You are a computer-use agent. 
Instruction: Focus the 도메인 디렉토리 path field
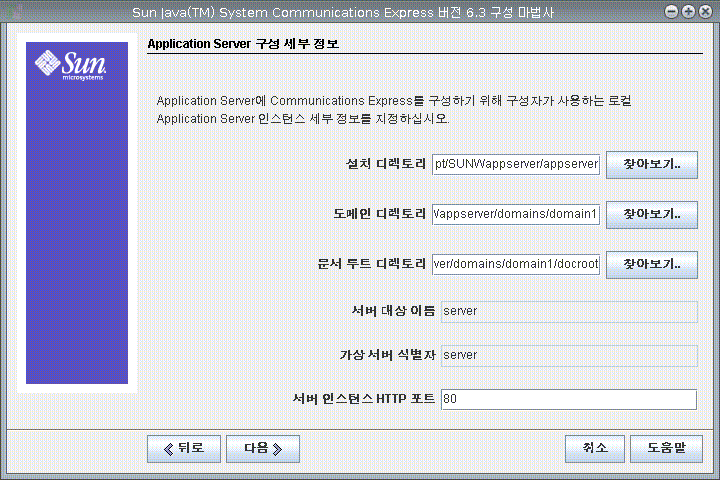tap(516, 215)
